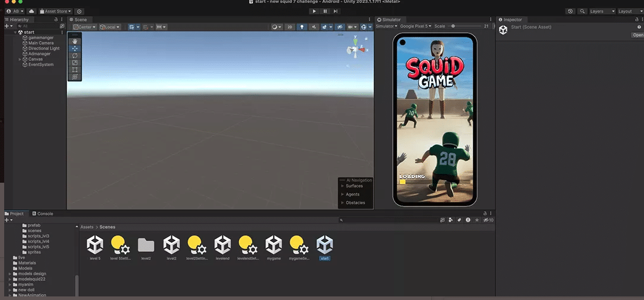The image size is (644, 300).
Task: Click Open button in Inspector
Action: [638, 35]
